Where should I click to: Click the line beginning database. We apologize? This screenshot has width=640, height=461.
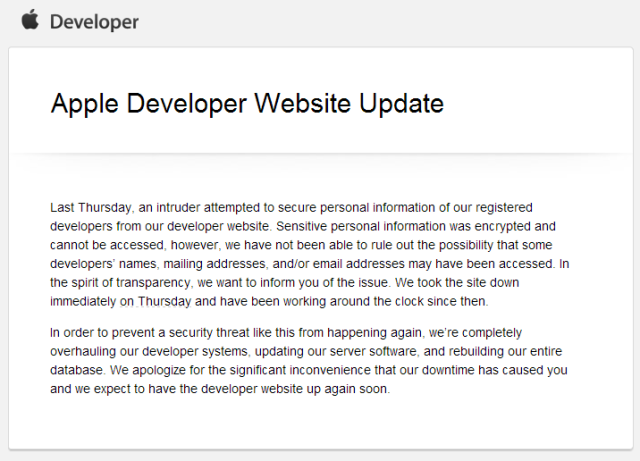coord(309,370)
